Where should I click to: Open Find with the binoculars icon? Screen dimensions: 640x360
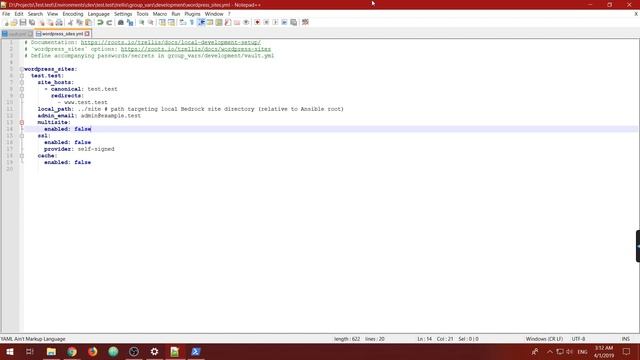(x=120, y=22)
